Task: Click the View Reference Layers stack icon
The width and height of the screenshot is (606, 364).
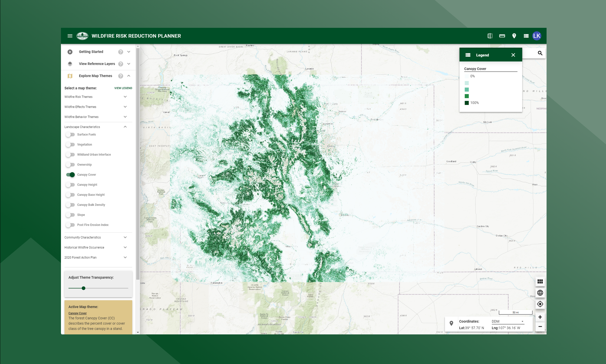Action: pyautogui.click(x=70, y=64)
